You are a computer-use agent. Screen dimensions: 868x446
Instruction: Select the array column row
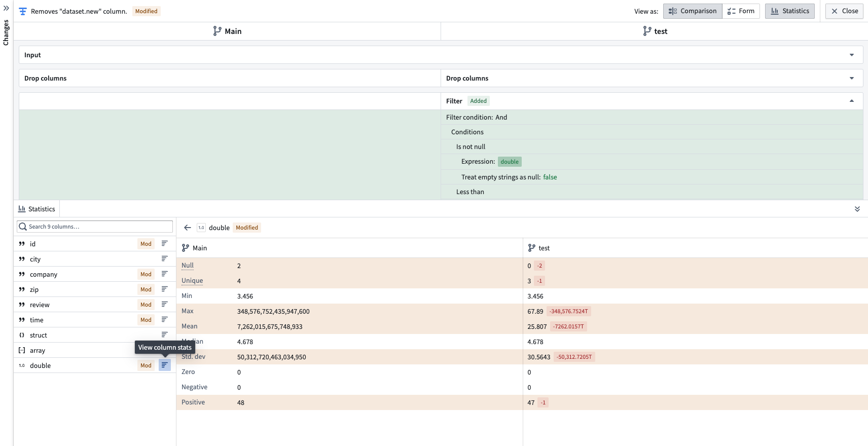[38, 350]
